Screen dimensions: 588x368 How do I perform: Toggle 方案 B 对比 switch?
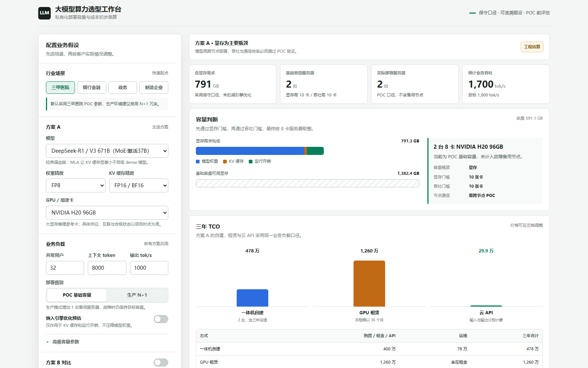pyautogui.click(x=161, y=362)
